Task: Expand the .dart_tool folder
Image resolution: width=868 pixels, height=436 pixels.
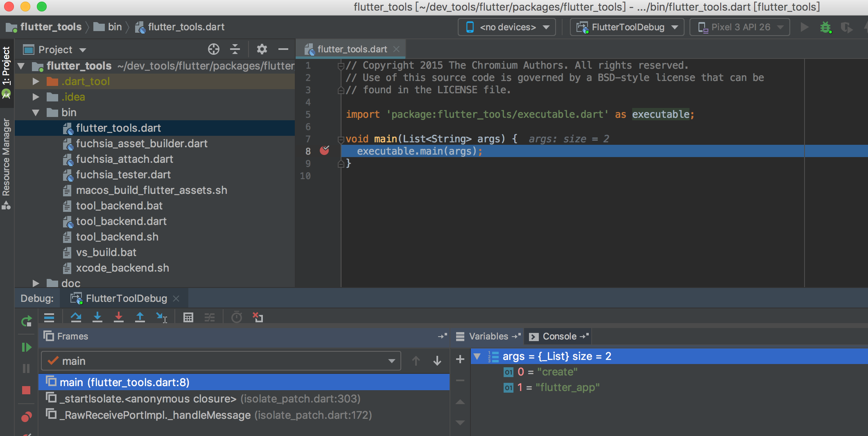Action: [36, 81]
